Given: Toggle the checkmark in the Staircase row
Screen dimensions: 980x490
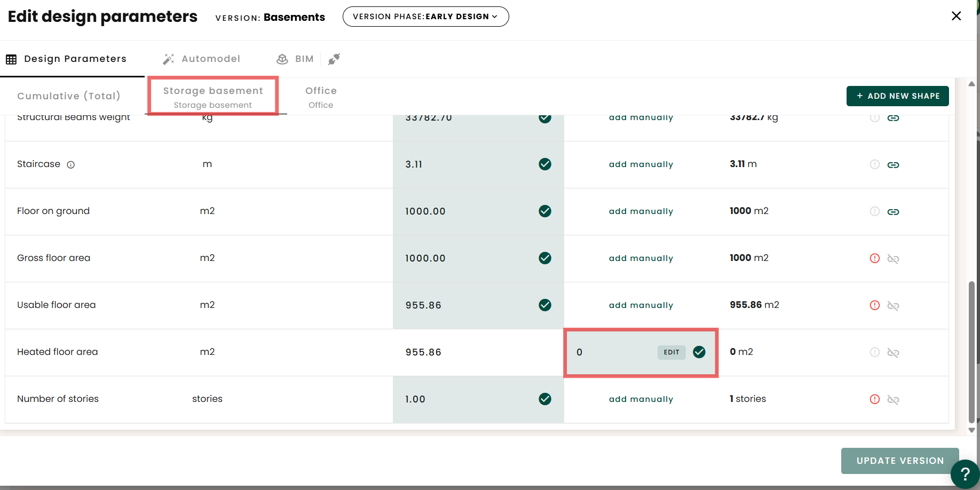Looking at the screenshot, I should point(545,164).
